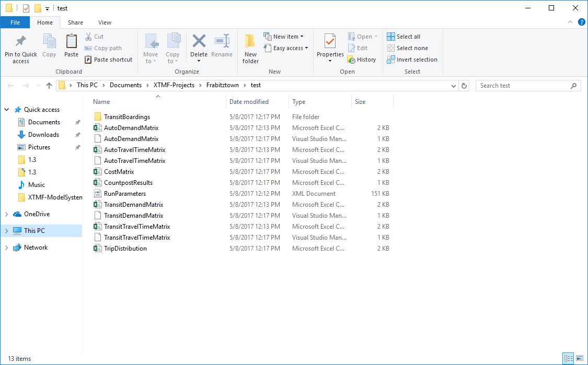Open Properties from the ribbon
Image resolution: width=588 pixels, height=365 pixels.
pyautogui.click(x=330, y=42)
